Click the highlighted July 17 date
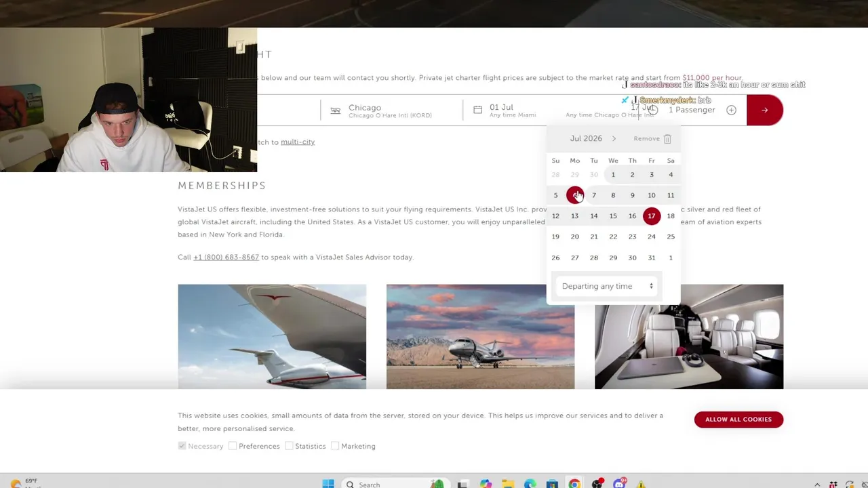The height and width of the screenshot is (488, 868). click(x=651, y=216)
